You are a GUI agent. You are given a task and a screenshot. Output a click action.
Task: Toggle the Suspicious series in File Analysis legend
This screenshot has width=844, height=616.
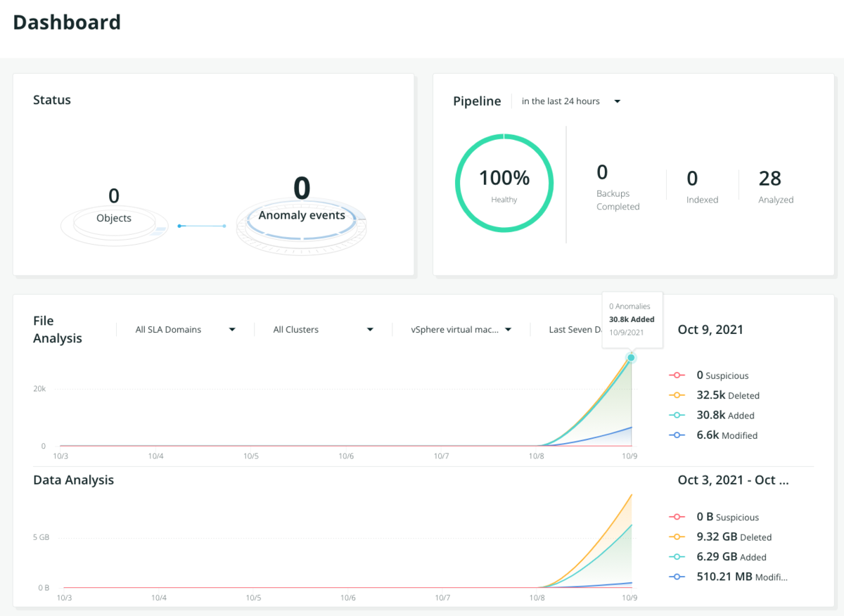(x=708, y=376)
